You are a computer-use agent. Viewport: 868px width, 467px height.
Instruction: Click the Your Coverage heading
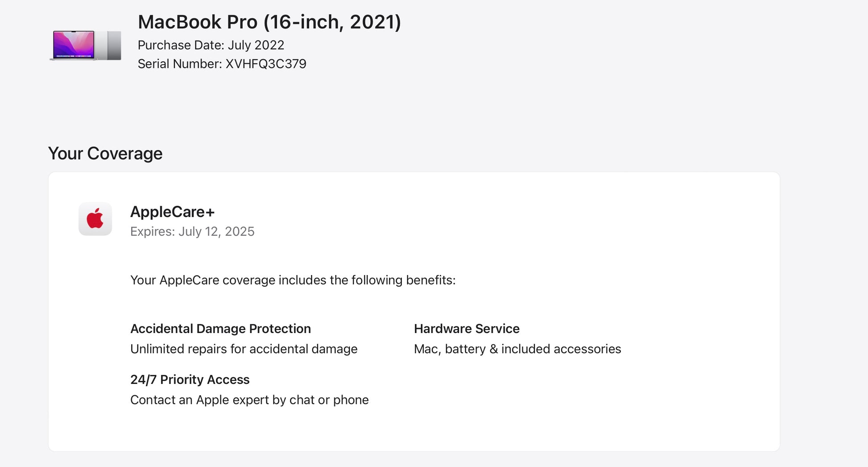105,153
